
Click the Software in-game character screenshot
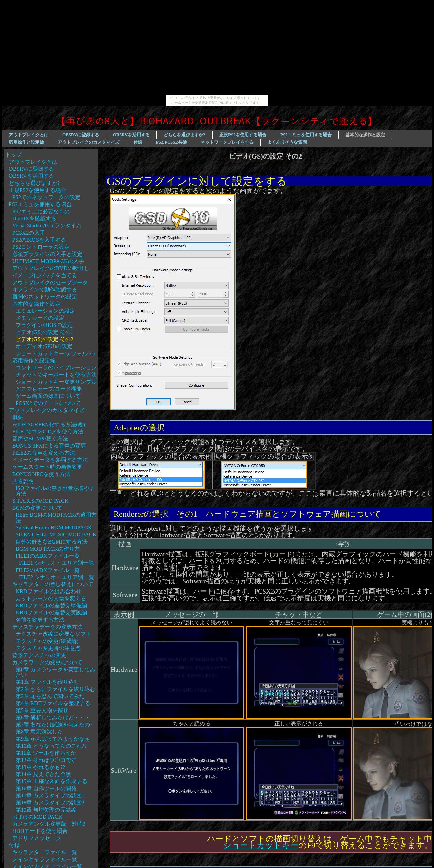point(393,774)
